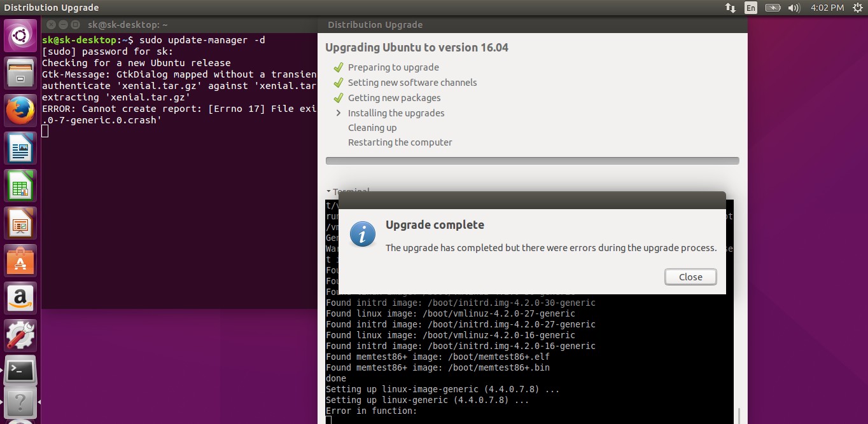The width and height of the screenshot is (868, 424).
Task: Click the Gtk-Message GtkDialog terminal line
Action: tap(179, 74)
